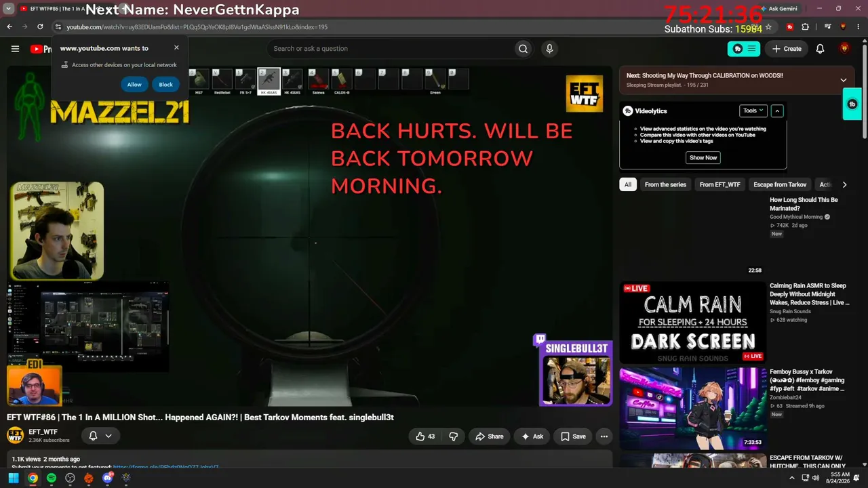
Task: Share this video
Action: click(x=489, y=436)
